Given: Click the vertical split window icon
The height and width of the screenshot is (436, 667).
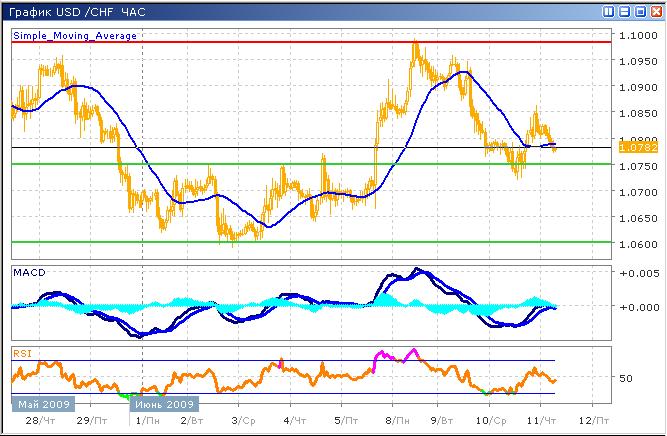Looking at the screenshot, I should click(609, 11).
